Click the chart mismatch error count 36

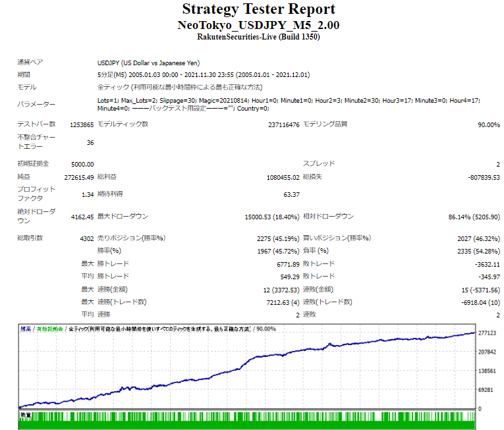(x=90, y=143)
